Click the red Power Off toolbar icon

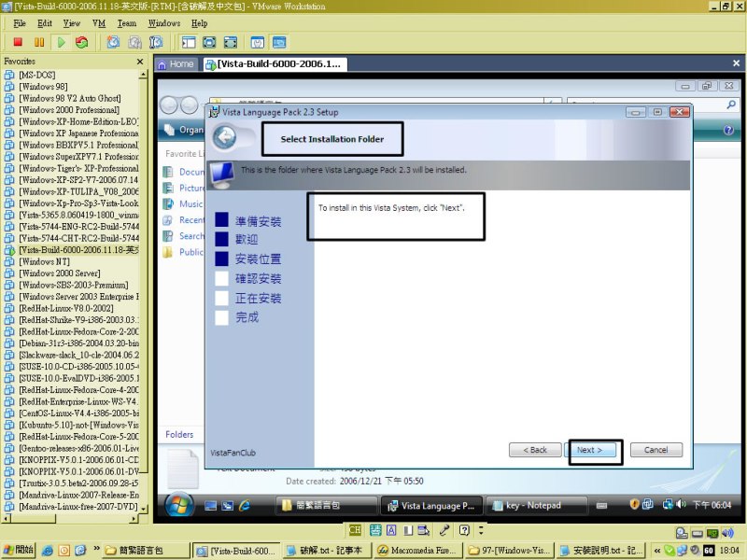pyautogui.click(x=18, y=42)
